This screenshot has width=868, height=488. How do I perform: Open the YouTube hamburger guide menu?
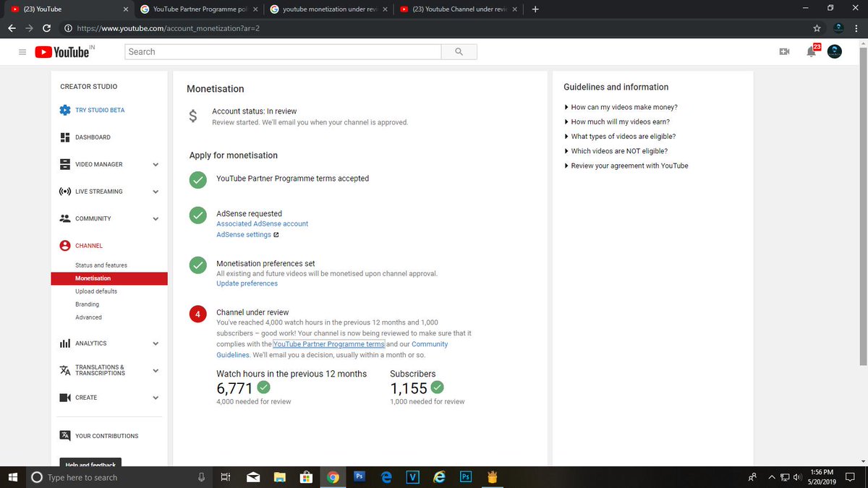[22, 52]
